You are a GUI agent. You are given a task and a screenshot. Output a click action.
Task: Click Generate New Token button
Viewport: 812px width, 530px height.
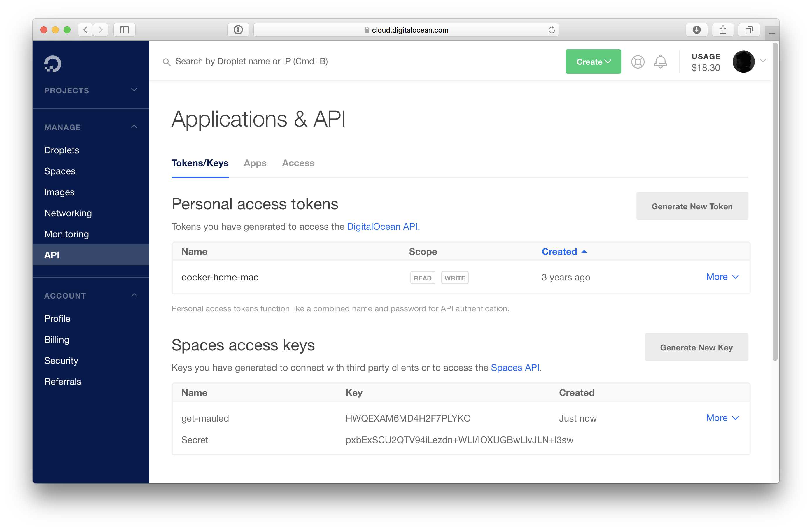(692, 206)
